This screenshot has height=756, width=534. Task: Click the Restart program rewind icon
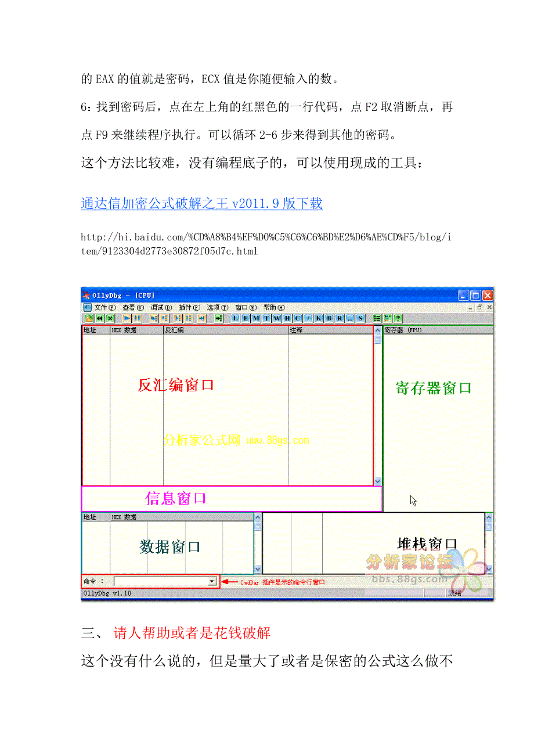click(x=99, y=318)
